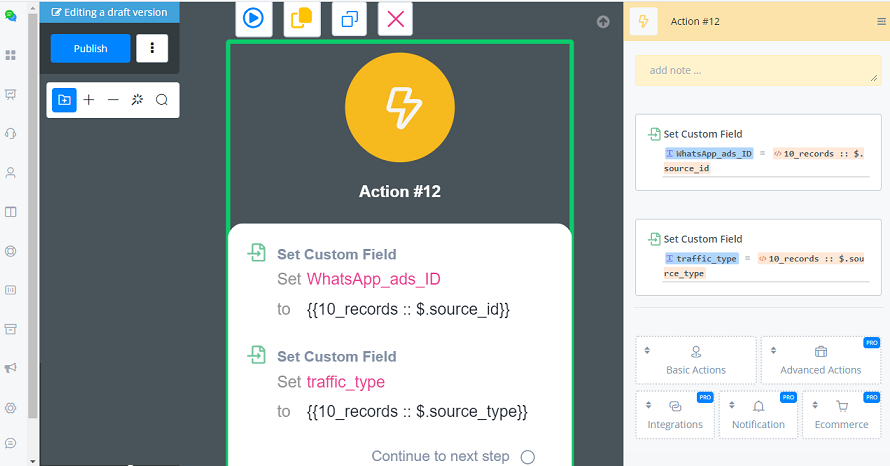Expand the Integrations section

675,415
